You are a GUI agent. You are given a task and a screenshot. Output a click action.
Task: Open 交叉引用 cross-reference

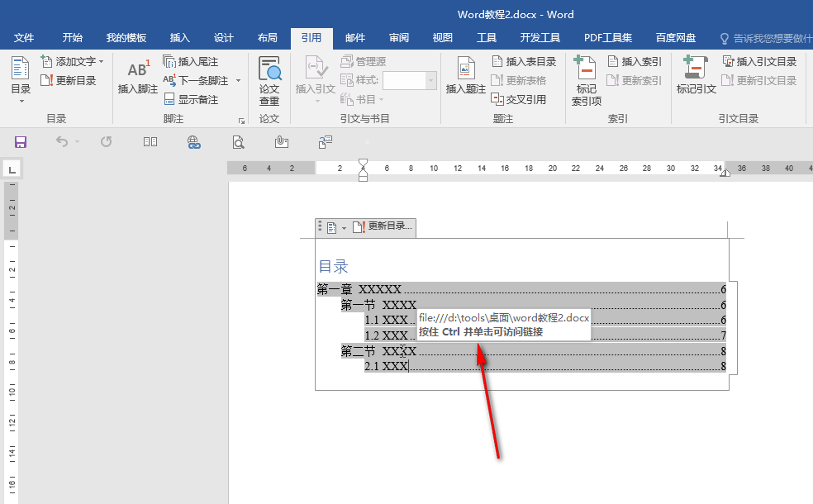pyautogui.click(x=519, y=99)
